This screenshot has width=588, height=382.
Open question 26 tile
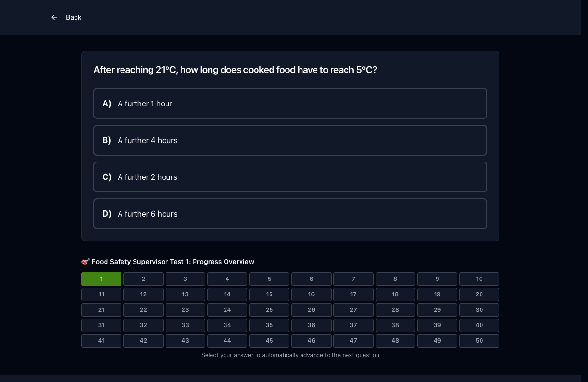pos(311,310)
